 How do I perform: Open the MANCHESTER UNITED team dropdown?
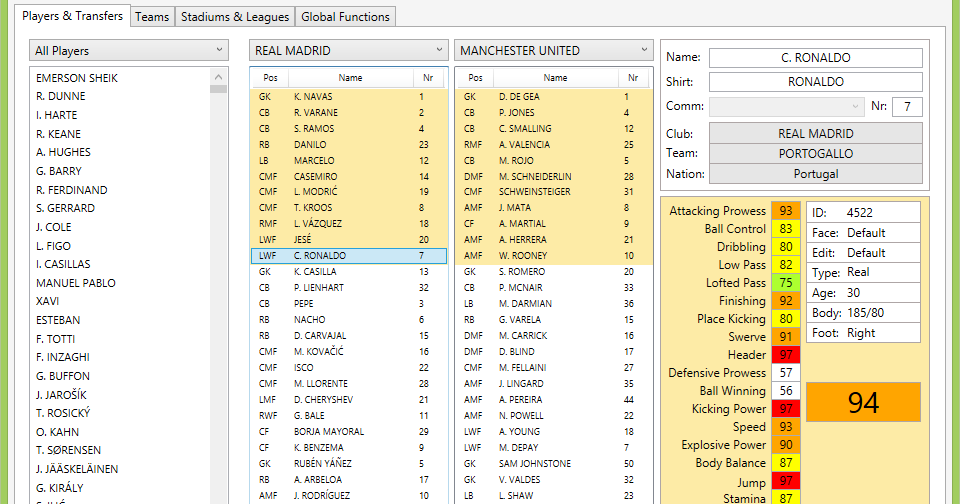(553, 50)
